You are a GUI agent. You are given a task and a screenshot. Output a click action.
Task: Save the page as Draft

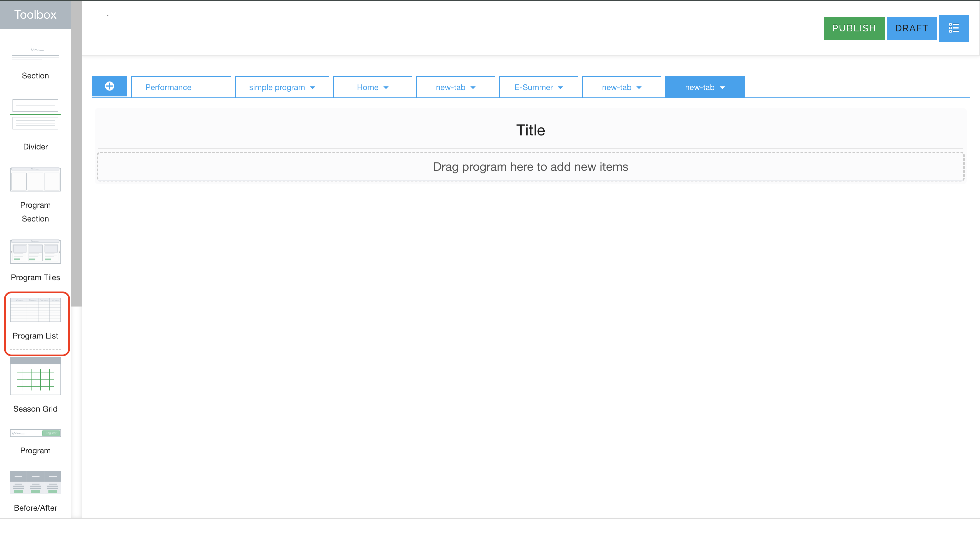click(x=912, y=28)
